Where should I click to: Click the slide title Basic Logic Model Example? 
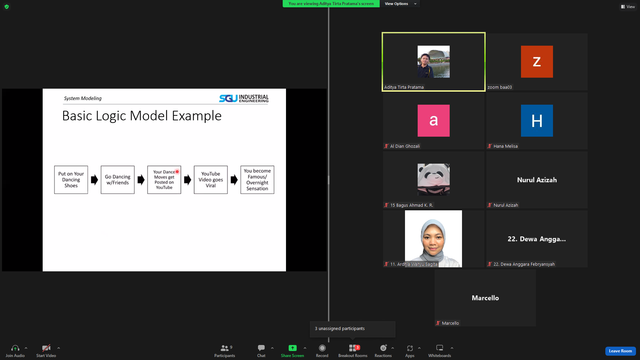(x=142, y=116)
